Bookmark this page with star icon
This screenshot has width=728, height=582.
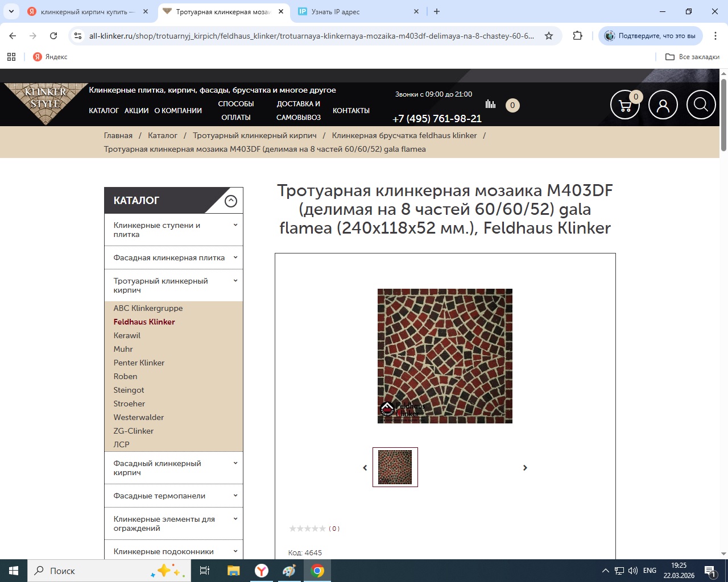coord(549,36)
